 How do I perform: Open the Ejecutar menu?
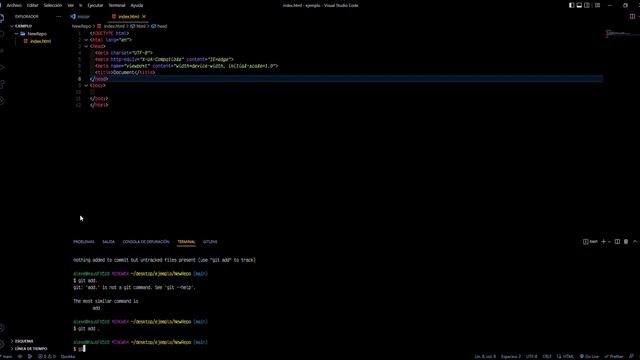(95, 5)
